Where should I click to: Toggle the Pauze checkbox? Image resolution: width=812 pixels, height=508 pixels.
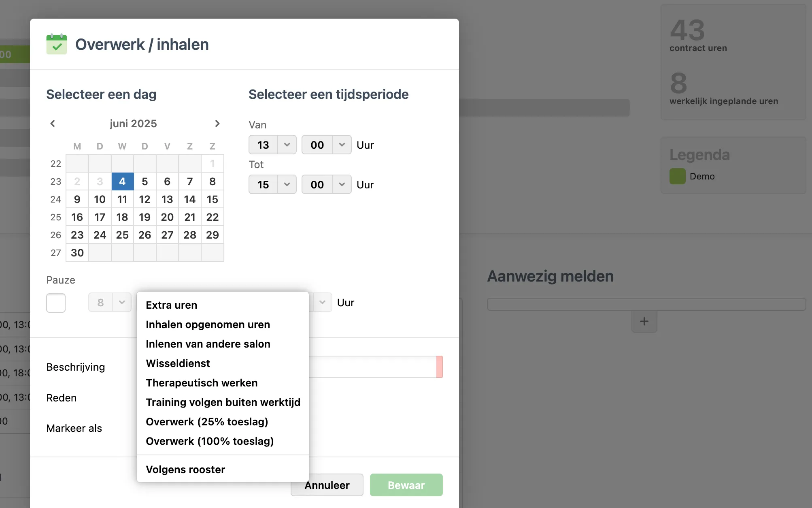coord(56,303)
